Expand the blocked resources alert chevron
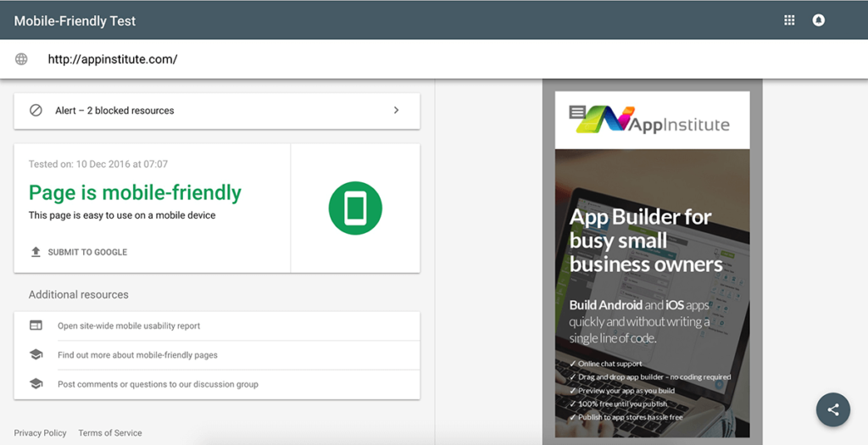868x445 pixels. pyautogui.click(x=396, y=110)
